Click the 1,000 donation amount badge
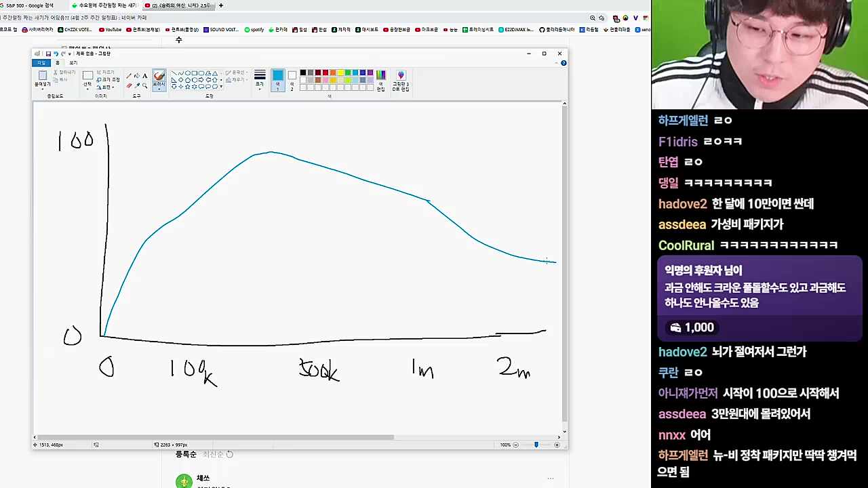Viewport: 868px width, 488px height. [692, 327]
